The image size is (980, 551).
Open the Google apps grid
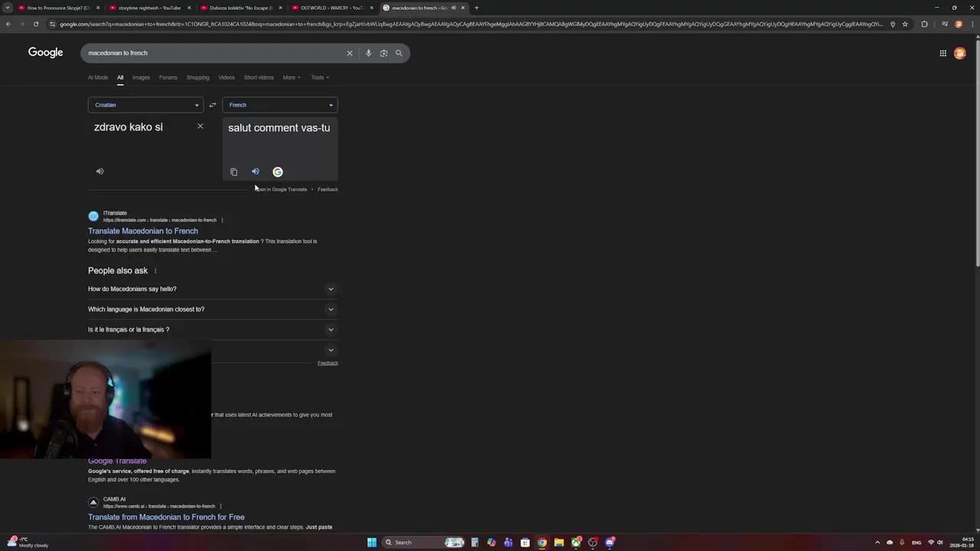pos(943,53)
